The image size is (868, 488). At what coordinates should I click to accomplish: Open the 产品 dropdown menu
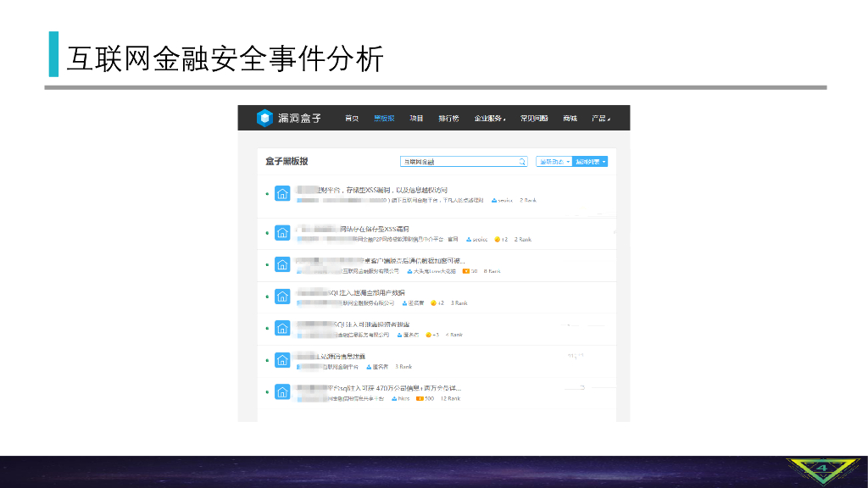tap(601, 119)
